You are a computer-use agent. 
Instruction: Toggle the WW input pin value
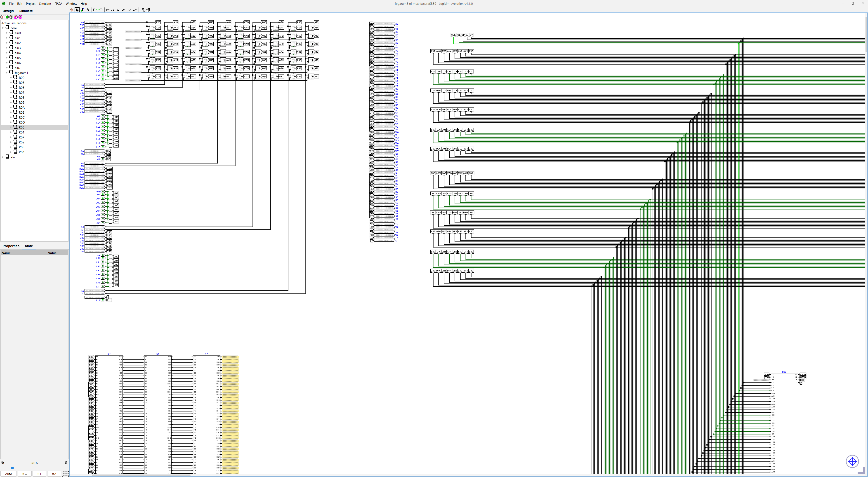(x=103, y=192)
